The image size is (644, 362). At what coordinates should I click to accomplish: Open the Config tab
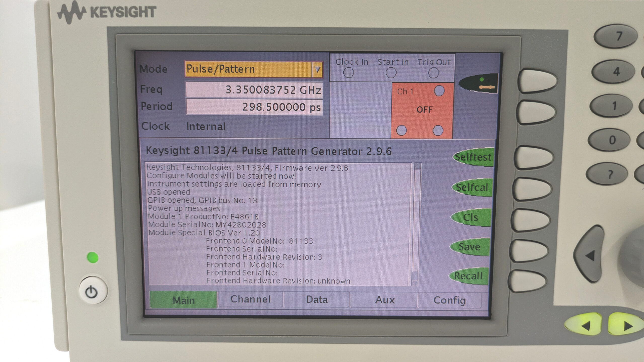click(x=449, y=300)
